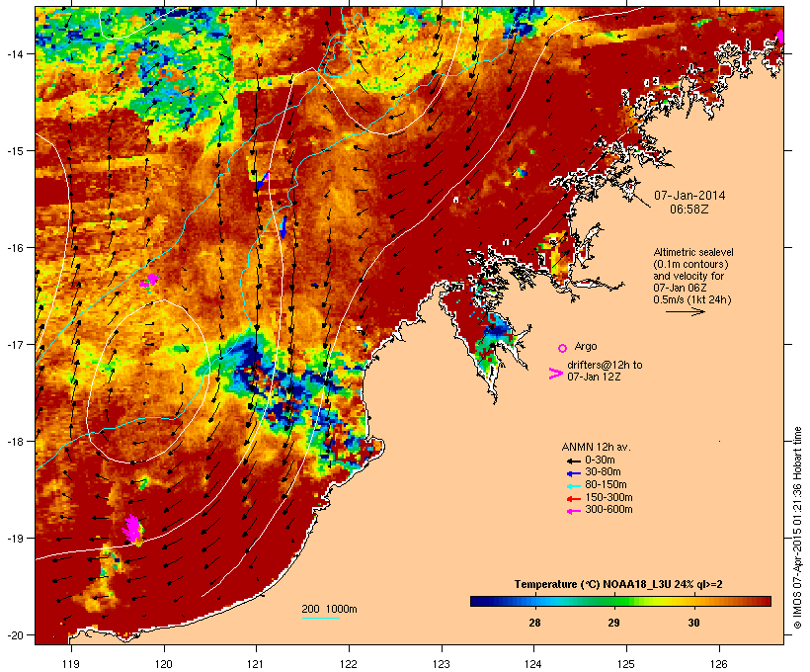Click the Temperature NOAA18_L3U title
Image resolution: width=810 pixels, height=672 pixels.
tap(618, 584)
